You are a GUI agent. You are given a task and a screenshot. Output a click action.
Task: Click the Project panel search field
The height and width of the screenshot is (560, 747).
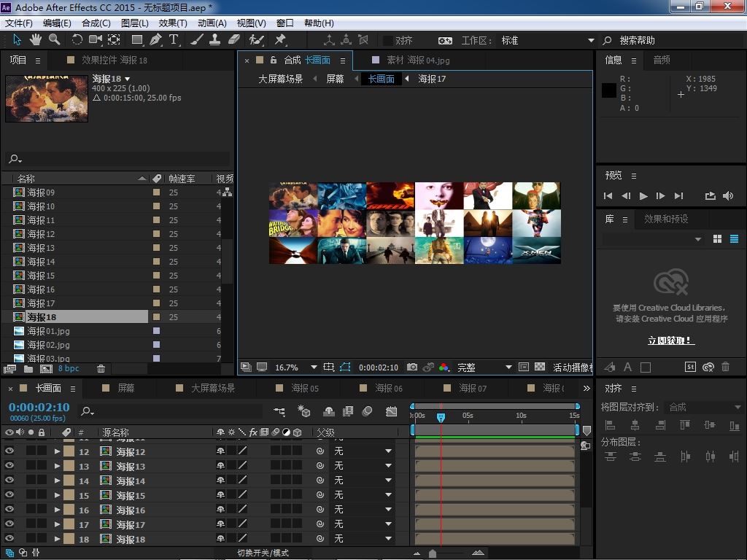coord(117,158)
